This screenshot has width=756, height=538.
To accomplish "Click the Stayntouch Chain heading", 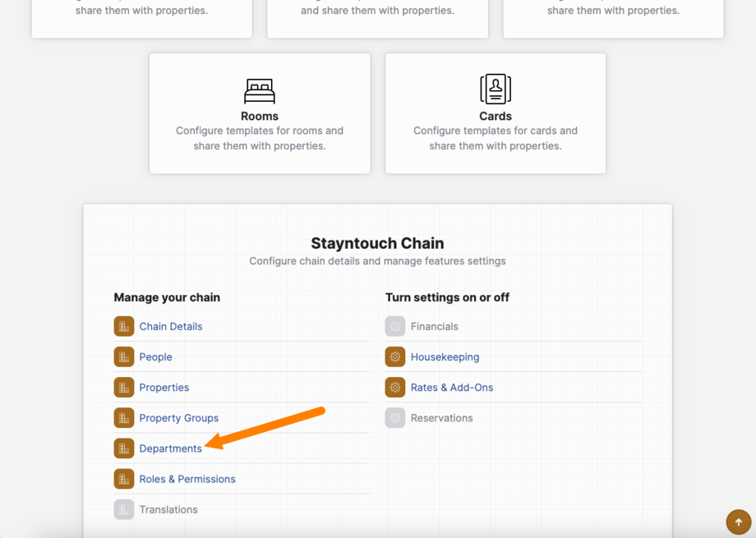I will (x=377, y=243).
